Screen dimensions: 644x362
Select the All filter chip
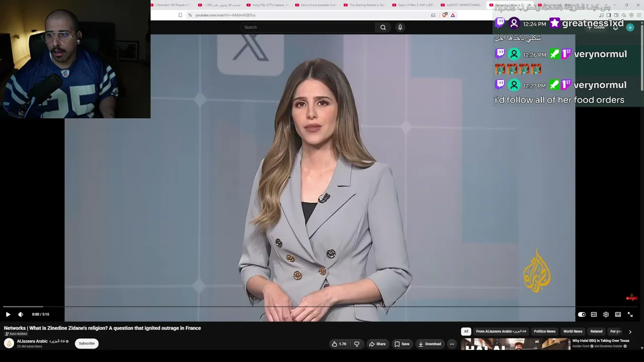466,331
